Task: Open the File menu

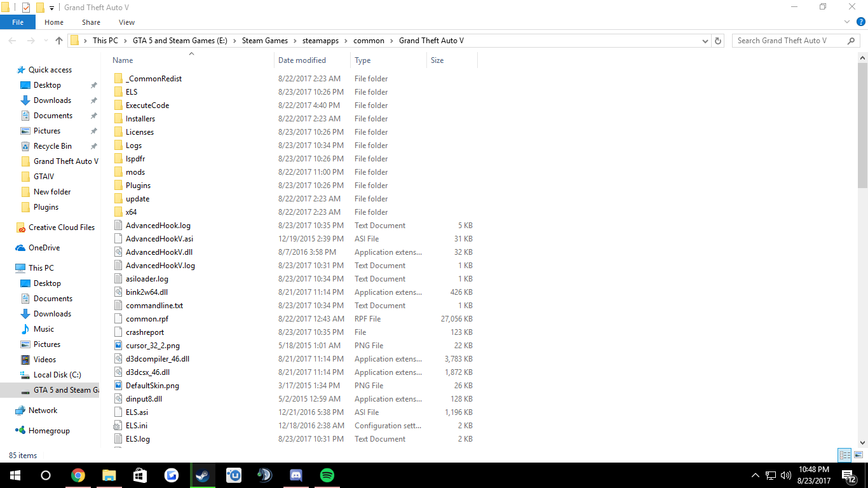Action: point(18,22)
